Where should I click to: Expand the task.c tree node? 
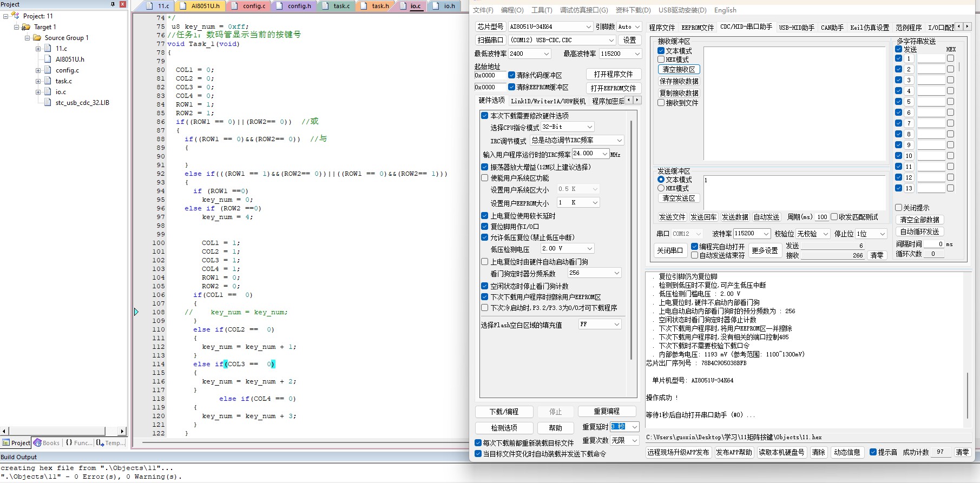point(38,81)
